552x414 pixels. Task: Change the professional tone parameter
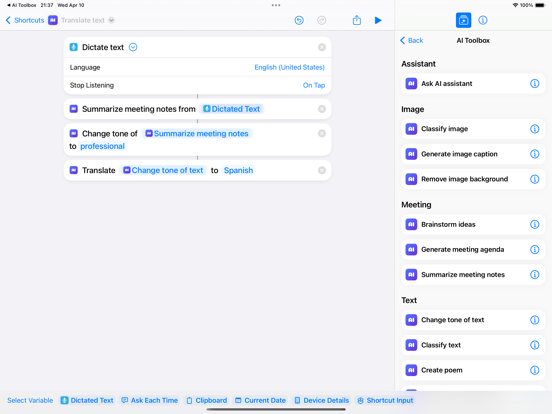click(102, 146)
